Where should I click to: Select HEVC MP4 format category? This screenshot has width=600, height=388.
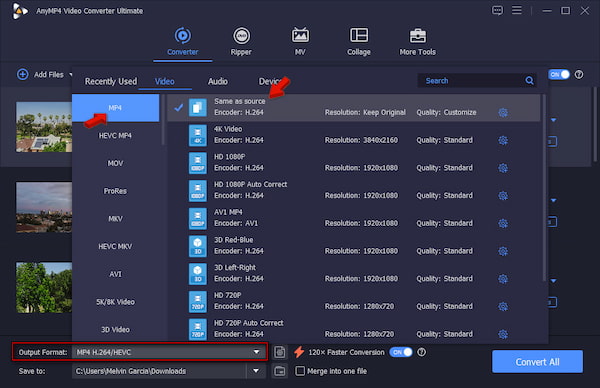coord(116,135)
